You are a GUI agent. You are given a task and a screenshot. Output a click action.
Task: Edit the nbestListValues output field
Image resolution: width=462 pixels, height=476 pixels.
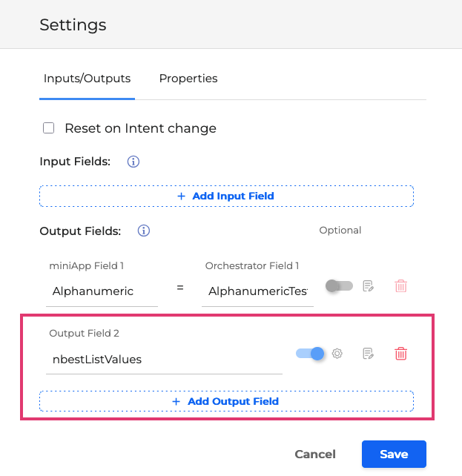tap(368, 354)
